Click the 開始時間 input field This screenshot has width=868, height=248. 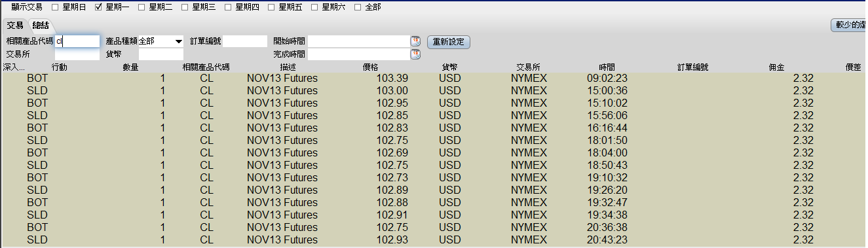click(358, 41)
